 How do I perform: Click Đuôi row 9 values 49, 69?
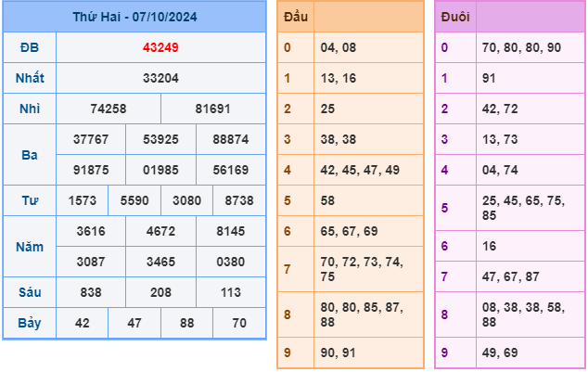(500, 353)
